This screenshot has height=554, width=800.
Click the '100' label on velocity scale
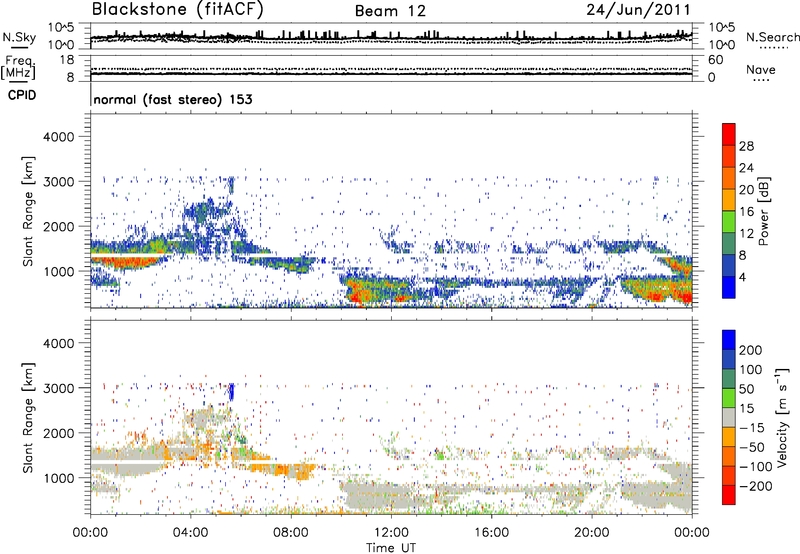point(751,370)
